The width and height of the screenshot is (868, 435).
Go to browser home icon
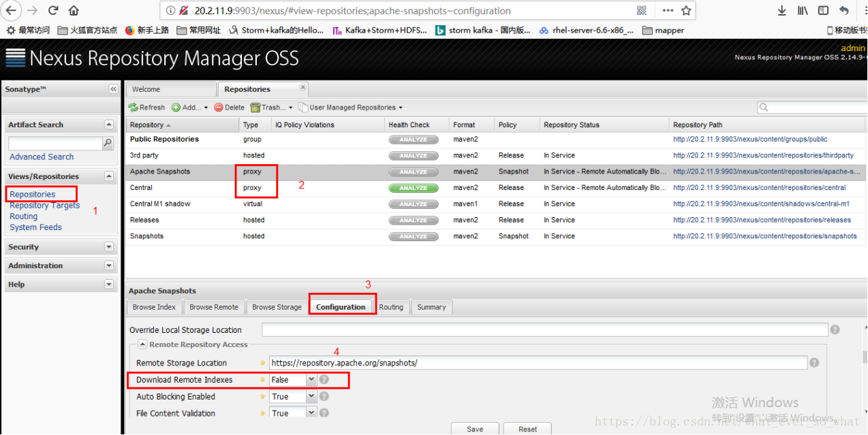tap(74, 10)
